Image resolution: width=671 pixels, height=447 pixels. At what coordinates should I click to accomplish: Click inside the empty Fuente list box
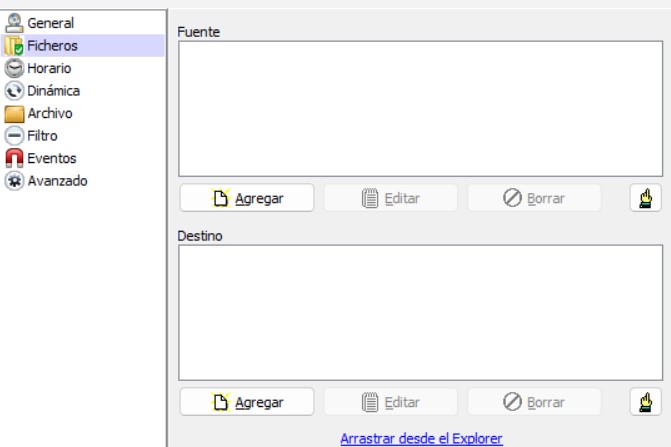[x=420, y=108]
